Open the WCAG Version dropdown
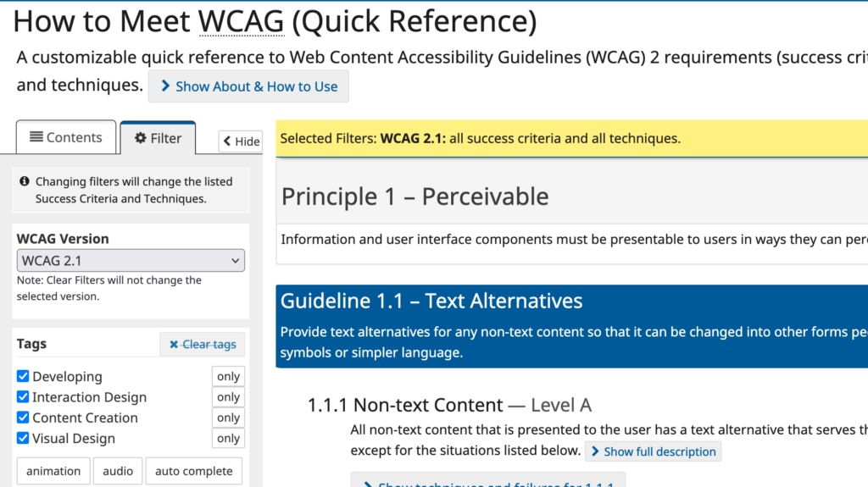This screenshot has width=868, height=487. pos(131,260)
